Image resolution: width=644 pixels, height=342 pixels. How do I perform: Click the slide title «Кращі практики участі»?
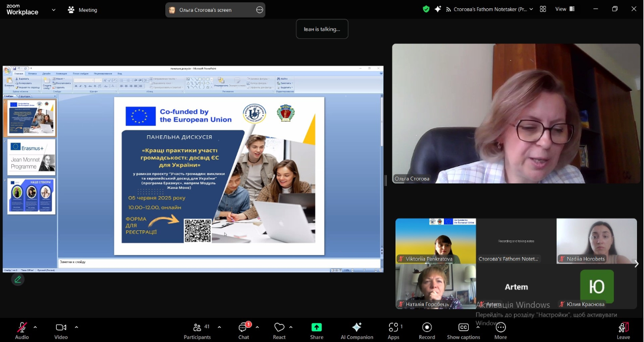tap(179, 158)
